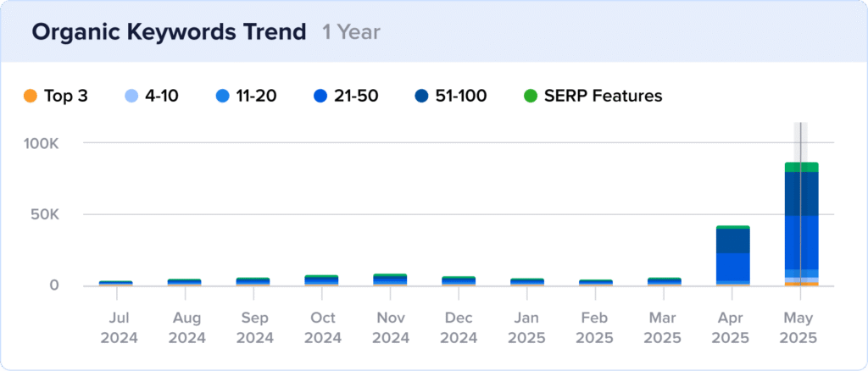868x371 pixels.
Task: Select the Apr 2025 stacked bar
Action: (733, 256)
